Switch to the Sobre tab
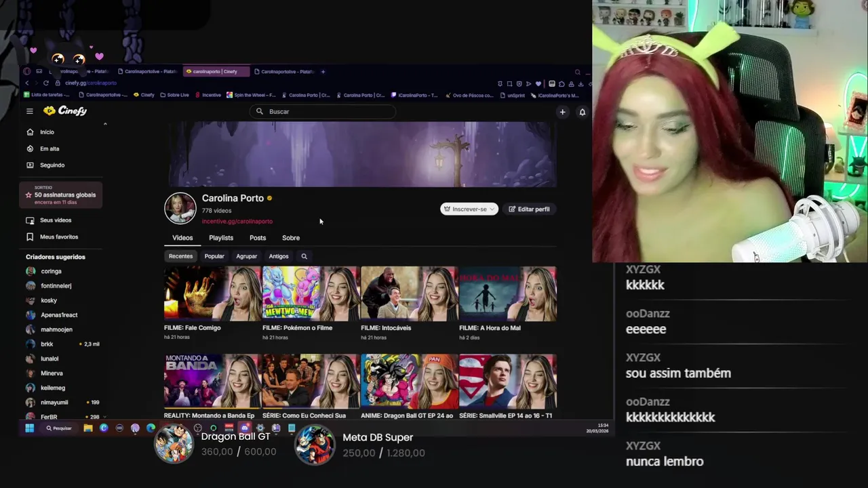Screen dimensions: 868x488 (x=291, y=238)
